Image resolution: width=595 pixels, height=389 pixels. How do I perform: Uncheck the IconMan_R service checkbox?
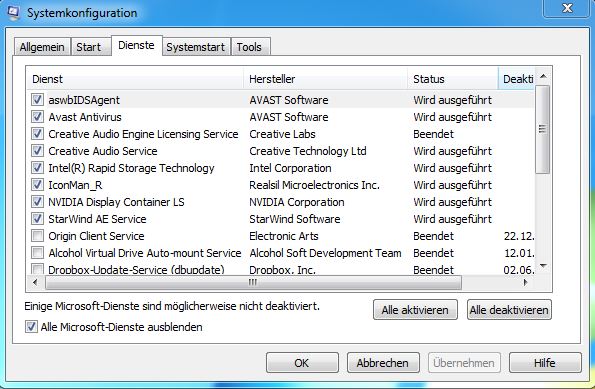[37, 185]
